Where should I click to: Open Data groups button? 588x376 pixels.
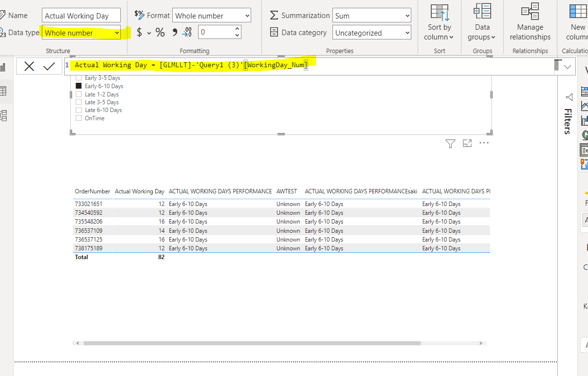coord(482,23)
